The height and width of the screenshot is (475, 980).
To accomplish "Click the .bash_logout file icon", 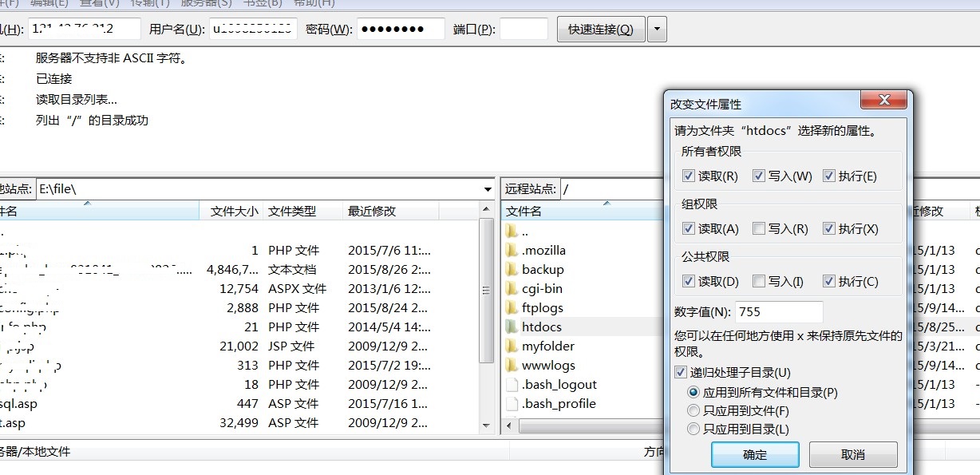I will [512, 385].
